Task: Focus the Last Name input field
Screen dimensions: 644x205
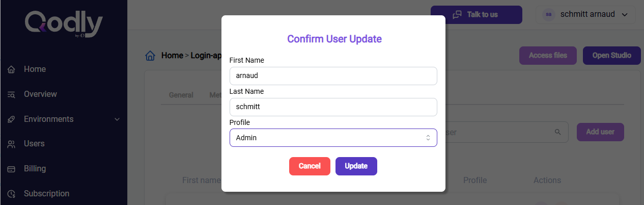Action: point(333,107)
